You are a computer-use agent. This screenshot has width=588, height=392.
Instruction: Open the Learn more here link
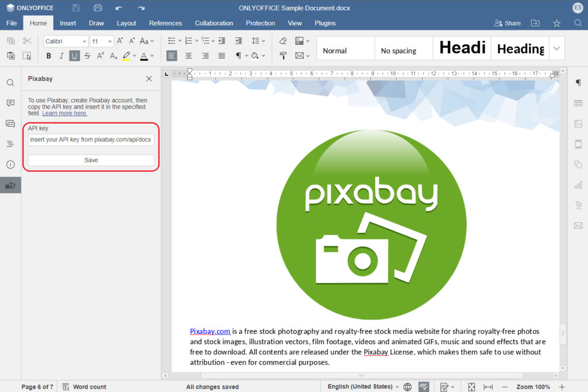coord(64,113)
